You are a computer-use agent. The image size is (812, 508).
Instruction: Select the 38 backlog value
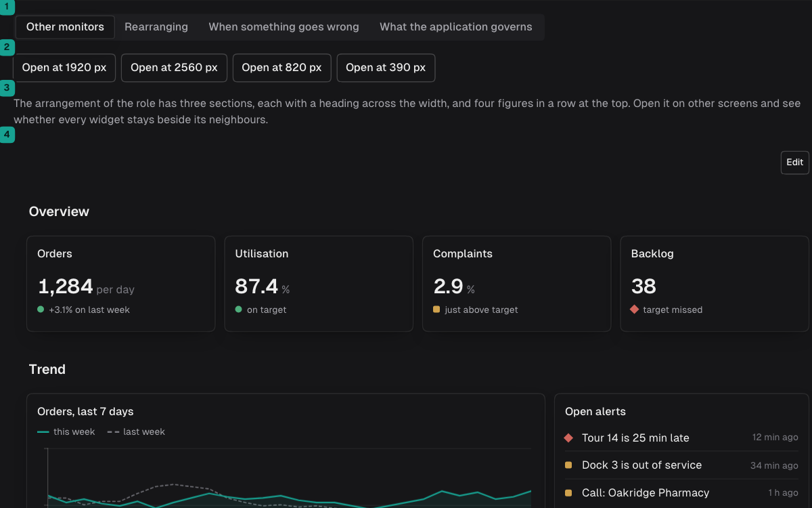[644, 287]
